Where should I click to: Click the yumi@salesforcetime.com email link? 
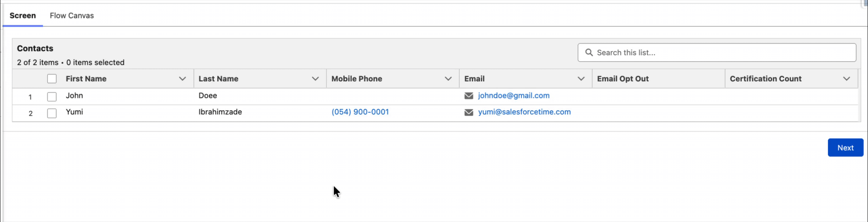(524, 112)
